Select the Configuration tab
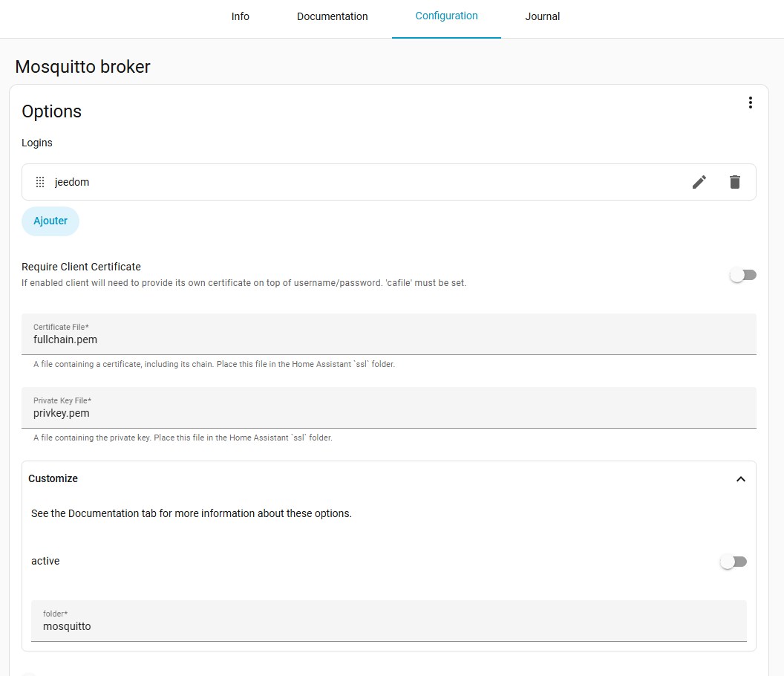Viewport: 784px width, 676px height. [x=446, y=16]
